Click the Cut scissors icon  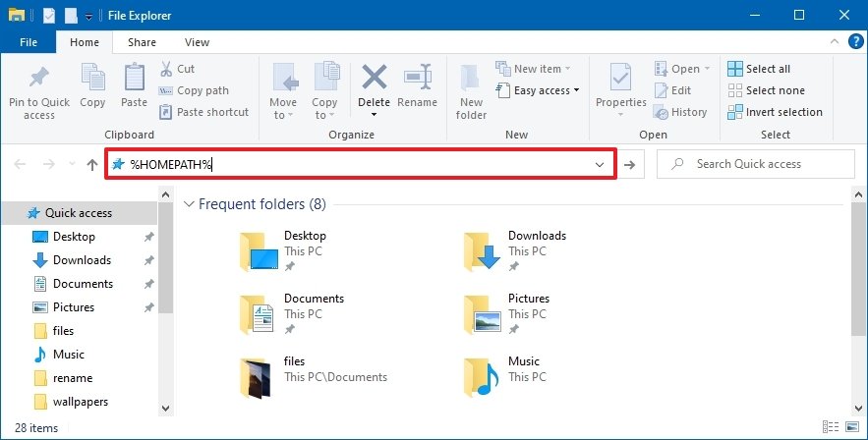(166, 69)
